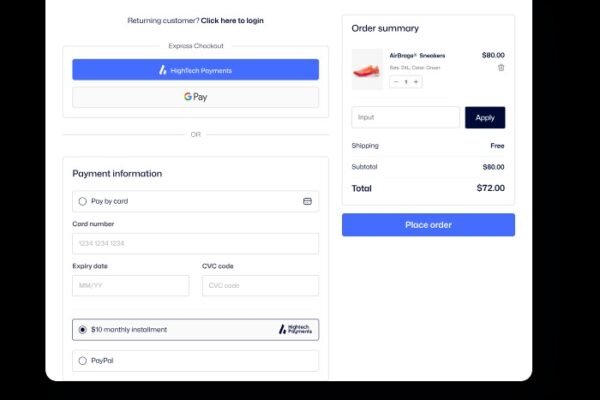Image resolution: width=600 pixels, height=400 pixels.
Task: Click the coupon code Input field
Action: (x=406, y=117)
